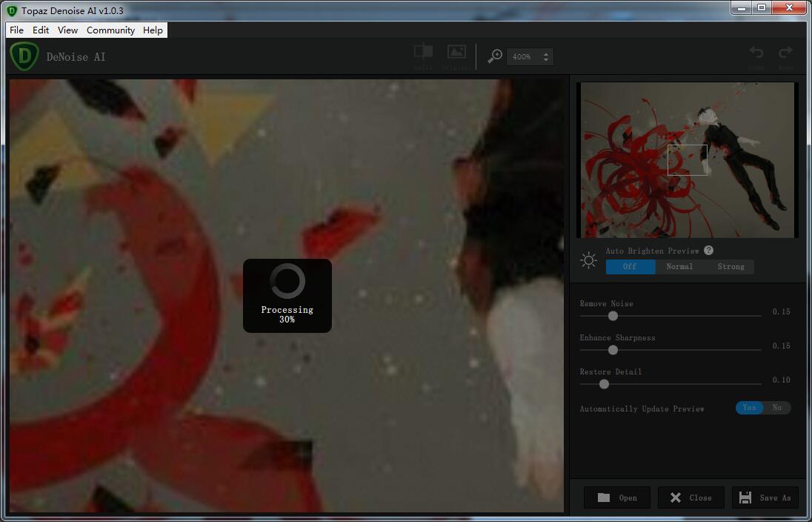812x522 pixels.
Task: Click the Close image button
Action: tap(691, 498)
